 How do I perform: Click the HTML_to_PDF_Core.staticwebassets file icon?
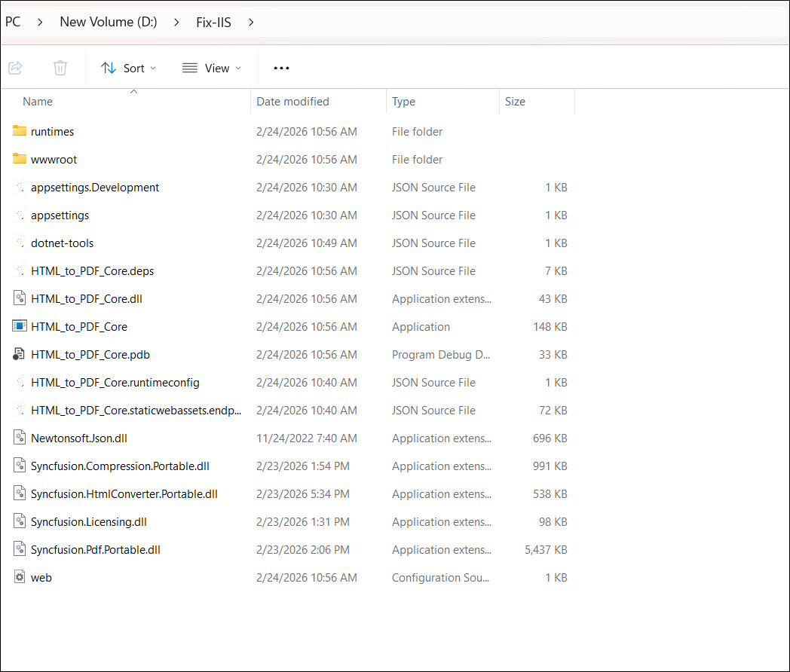[19, 410]
